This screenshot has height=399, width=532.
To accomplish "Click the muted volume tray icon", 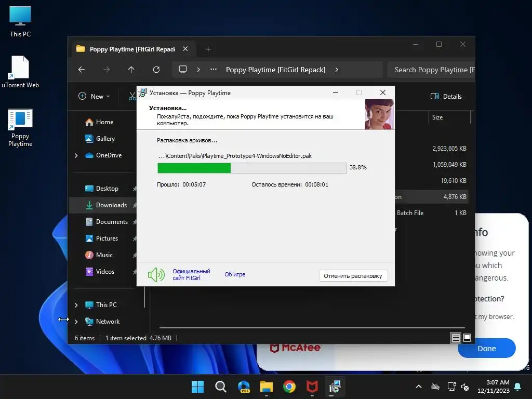I will (465, 387).
